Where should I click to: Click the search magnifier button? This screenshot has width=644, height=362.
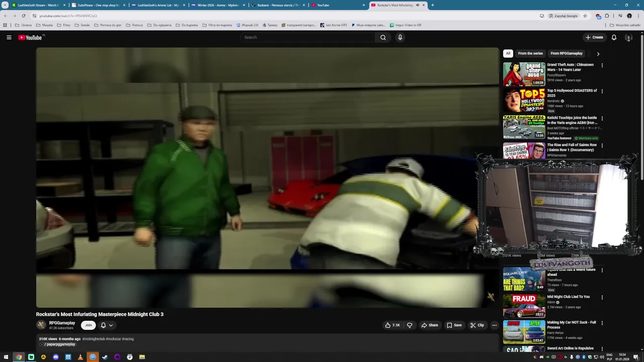pyautogui.click(x=383, y=37)
